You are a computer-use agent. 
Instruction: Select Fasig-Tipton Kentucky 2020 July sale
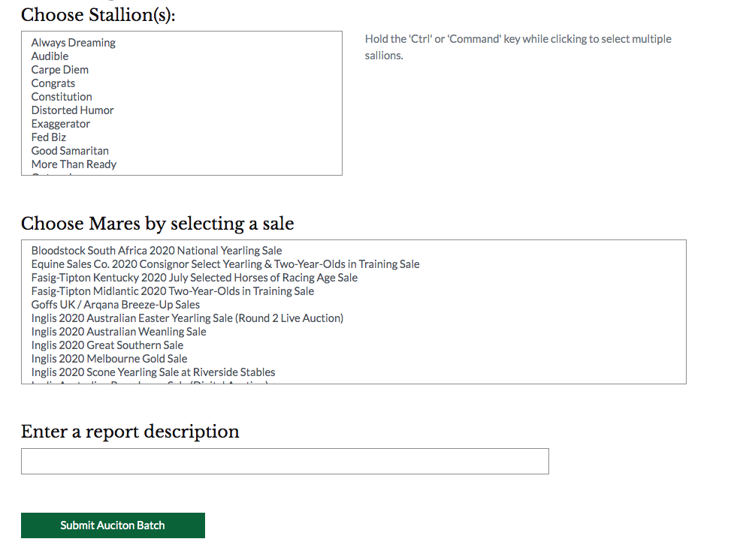(x=195, y=278)
